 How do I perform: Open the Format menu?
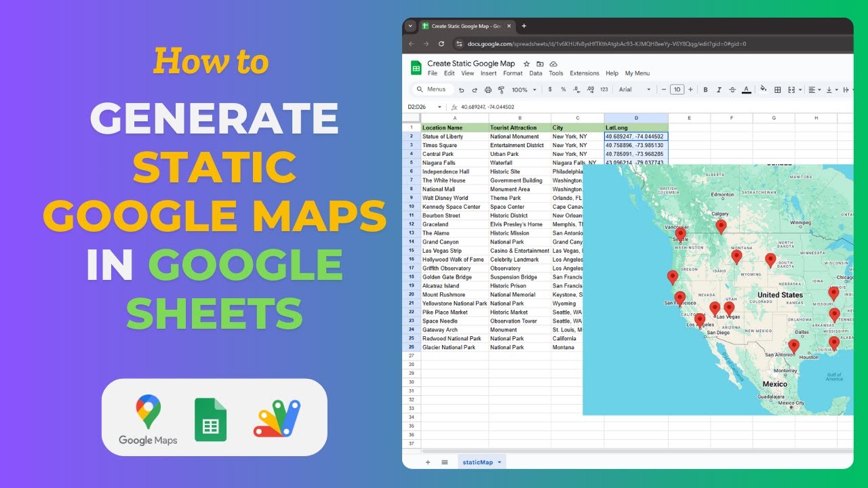coord(513,73)
